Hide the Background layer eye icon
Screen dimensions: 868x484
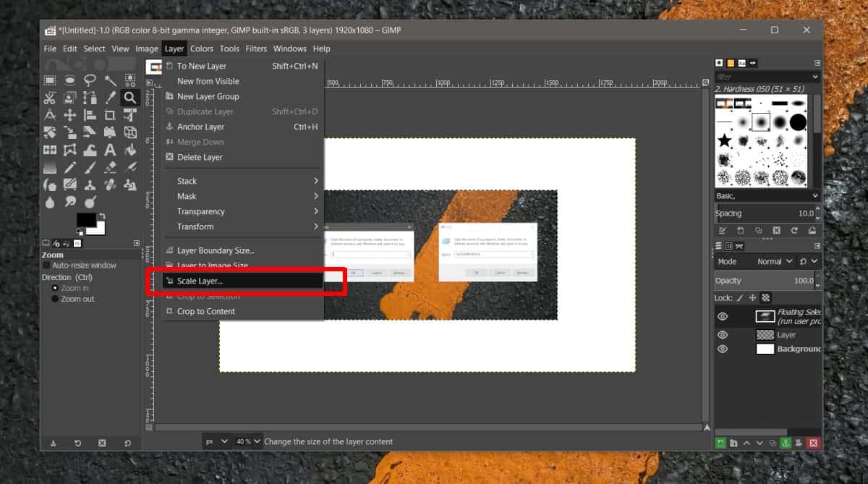click(x=722, y=349)
